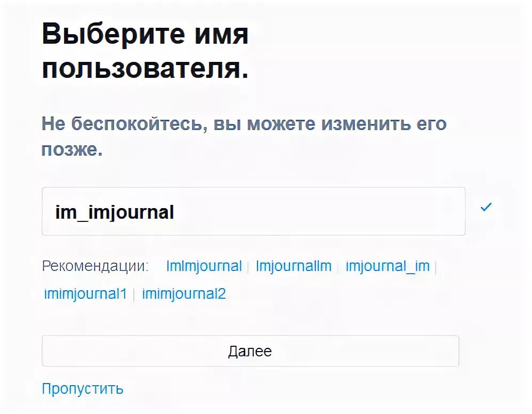Screen dimensions: 532x414
Task: Click the separator after imjournal_im suggestion
Action: tap(436, 267)
